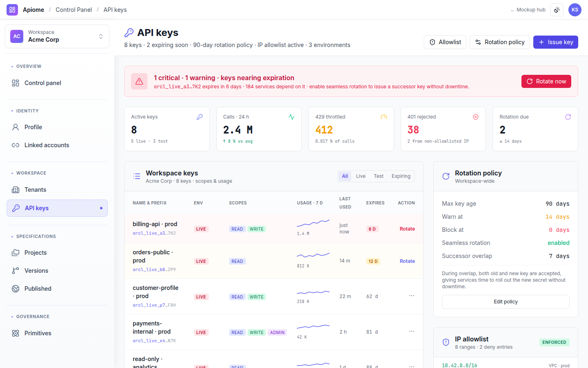Click the gauge icon on throttled card
The image size is (588, 368).
384,117
